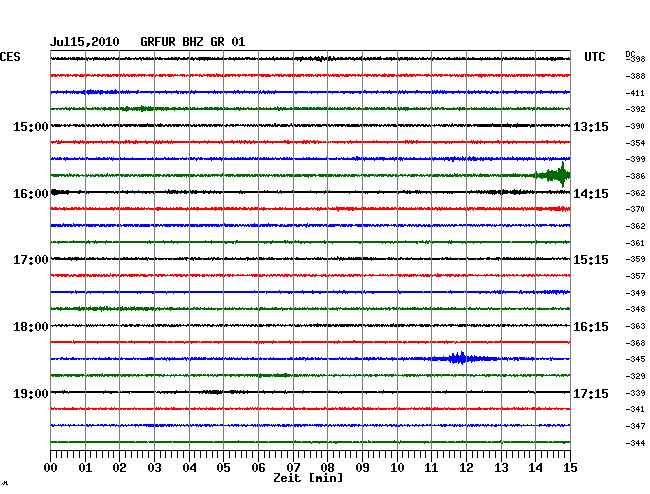
Task: Click minute tick label 01
Action: pos(85,467)
